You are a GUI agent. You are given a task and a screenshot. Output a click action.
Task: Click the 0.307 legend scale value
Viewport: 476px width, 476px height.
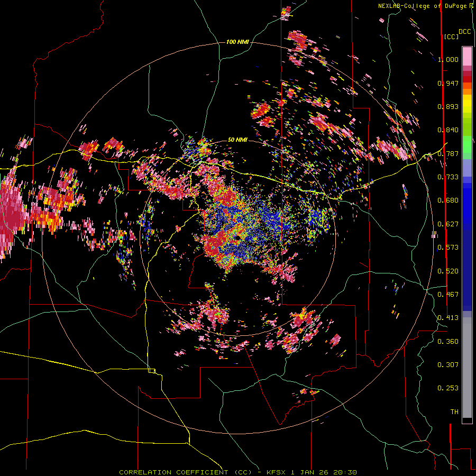[x=448, y=364]
